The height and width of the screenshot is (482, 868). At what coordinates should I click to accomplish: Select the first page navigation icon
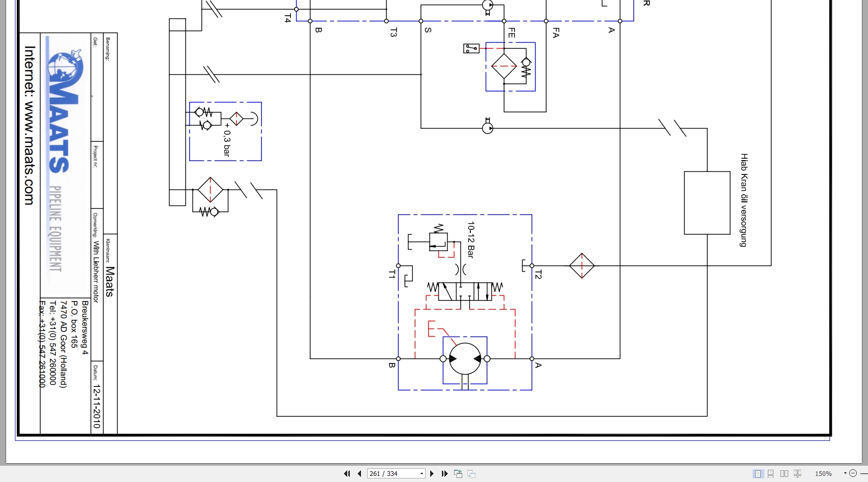coord(347,473)
